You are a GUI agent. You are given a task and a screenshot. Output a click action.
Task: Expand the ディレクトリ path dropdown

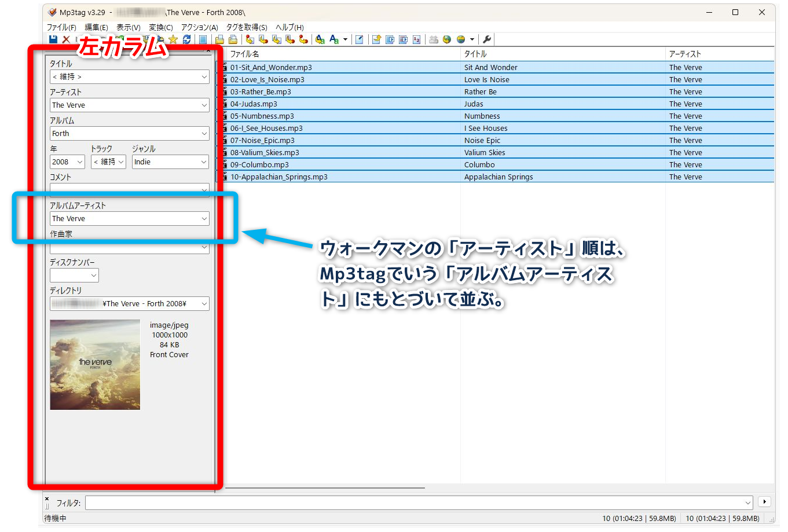(204, 304)
